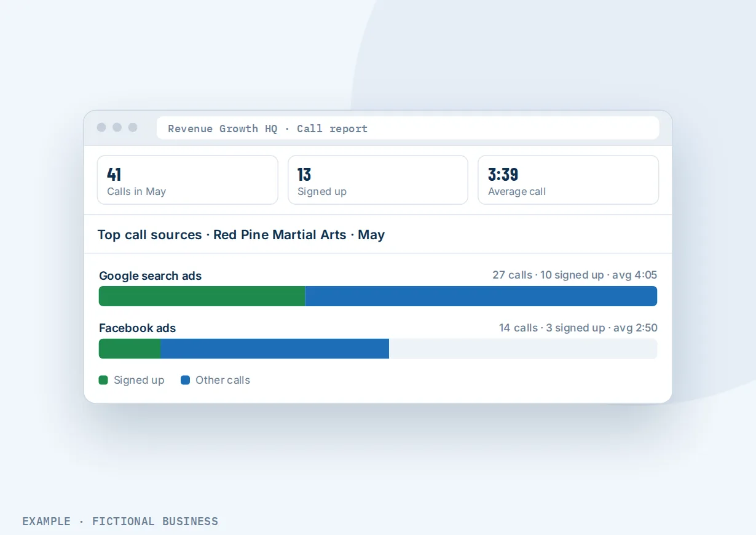Click the "Signed up" legend label
The image size is (756, 535).
[x=139, y=380]
